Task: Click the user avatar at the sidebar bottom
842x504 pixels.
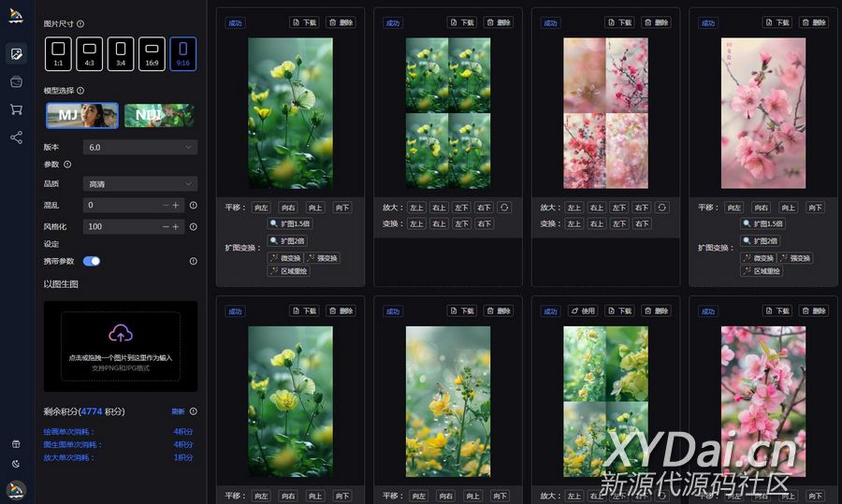Action: (16, 489)
